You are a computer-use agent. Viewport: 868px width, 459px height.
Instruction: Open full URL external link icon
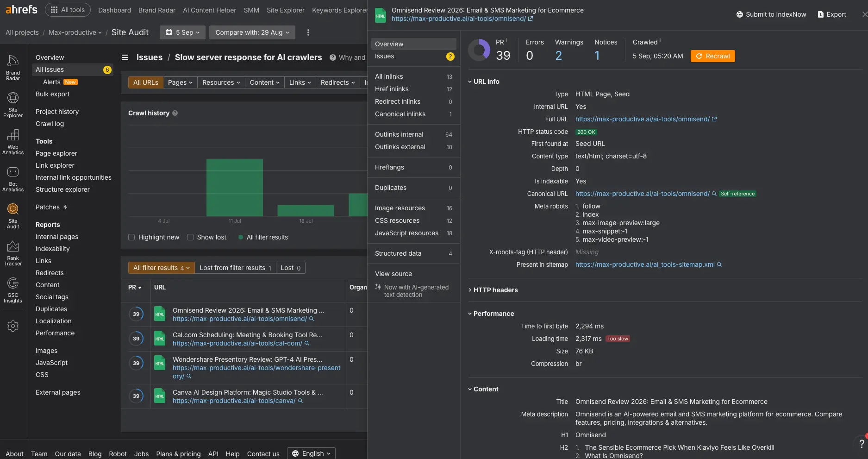(x=714, y=119)
